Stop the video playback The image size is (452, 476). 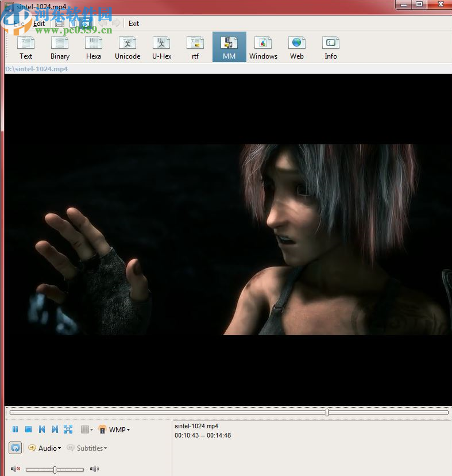pos(28,429)
